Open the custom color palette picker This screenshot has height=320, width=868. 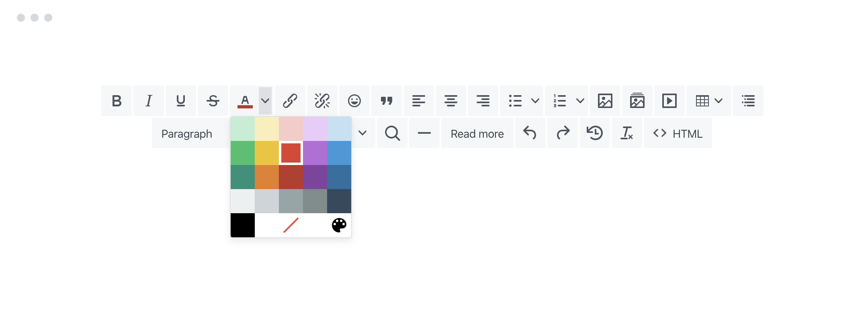(339, 225)
